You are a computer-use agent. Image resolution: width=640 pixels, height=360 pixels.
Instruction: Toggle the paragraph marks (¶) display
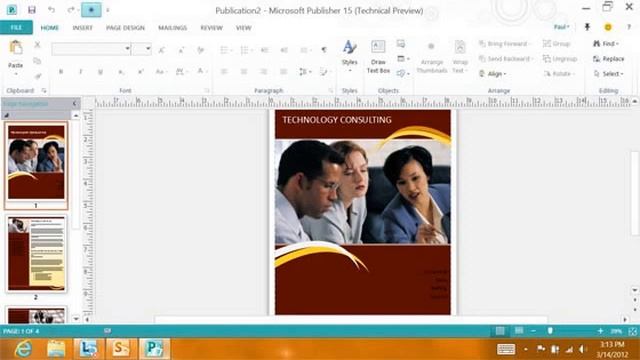coord(324,50)
